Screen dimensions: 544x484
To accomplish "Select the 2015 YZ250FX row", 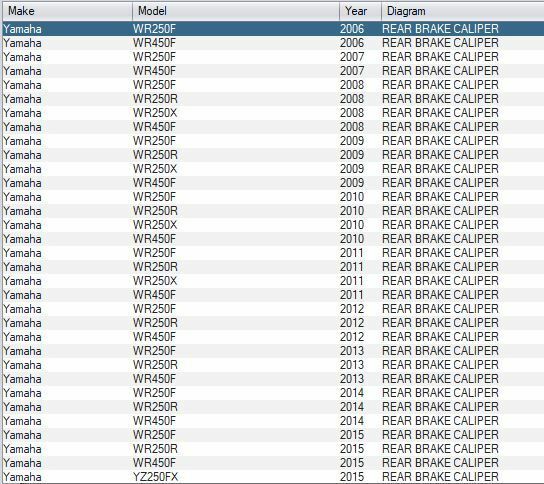I will (273, 477).
